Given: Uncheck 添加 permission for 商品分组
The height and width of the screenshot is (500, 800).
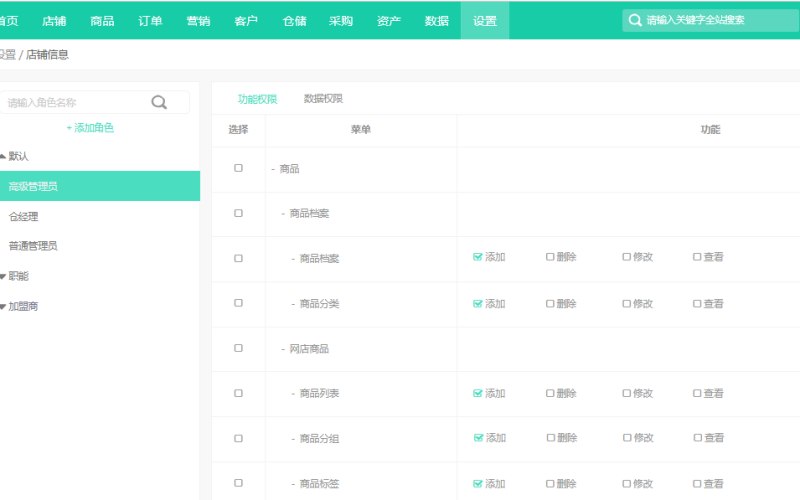Looking at the screenshot, I should 478,438.
